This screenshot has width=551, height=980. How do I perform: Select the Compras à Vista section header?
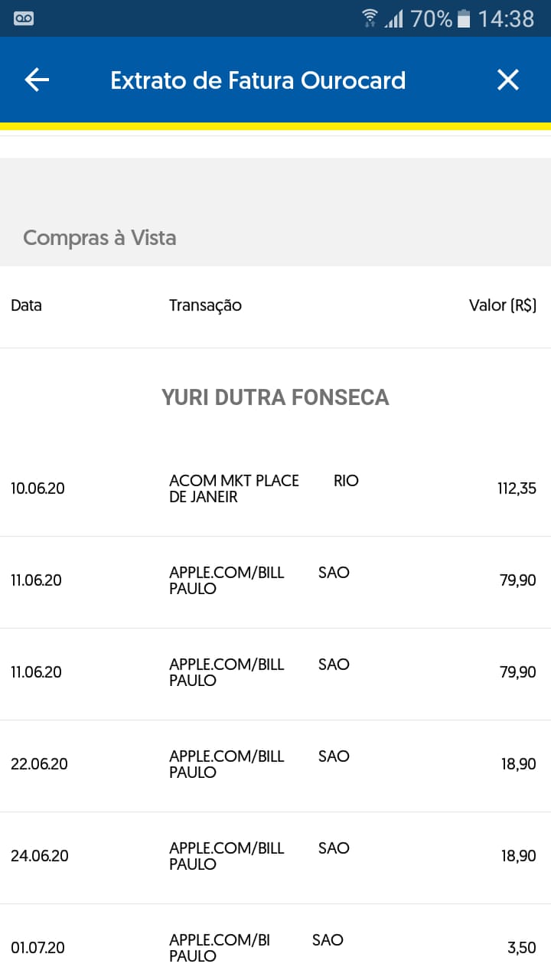pos(99,237)
